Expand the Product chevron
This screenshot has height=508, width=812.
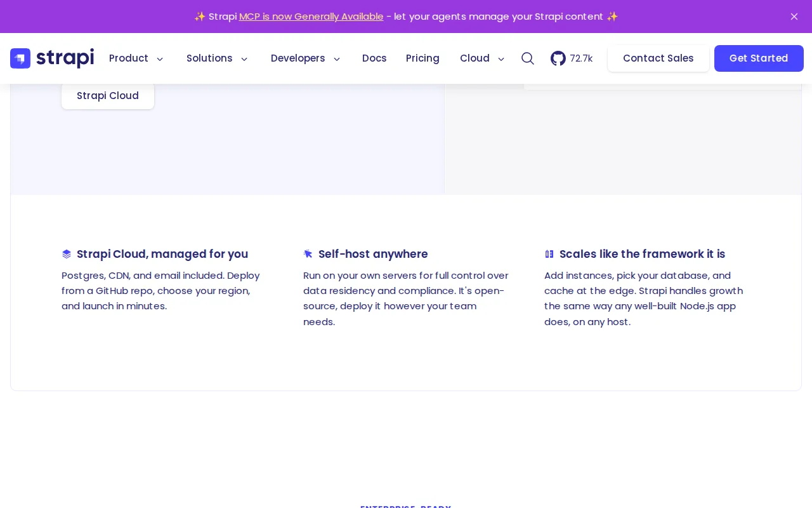click(x=160, y=59)
